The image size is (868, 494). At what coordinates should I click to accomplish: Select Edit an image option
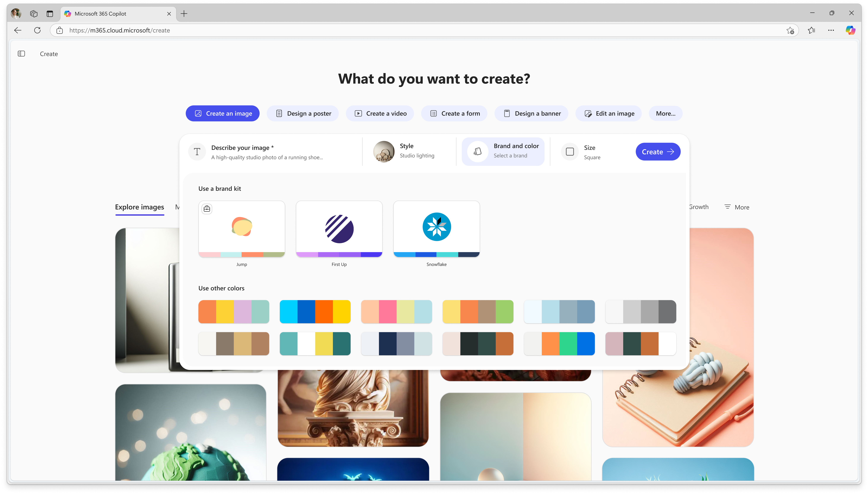(608, 113)
